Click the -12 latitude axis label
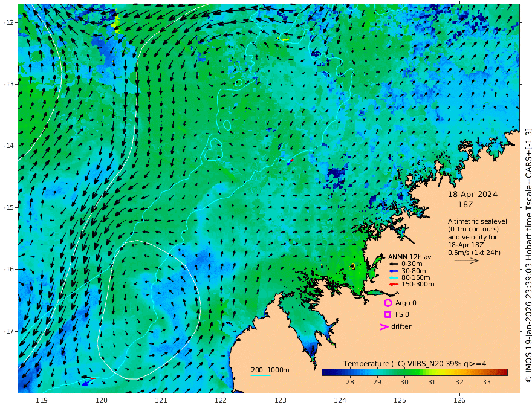 click(x=9, y=22)
